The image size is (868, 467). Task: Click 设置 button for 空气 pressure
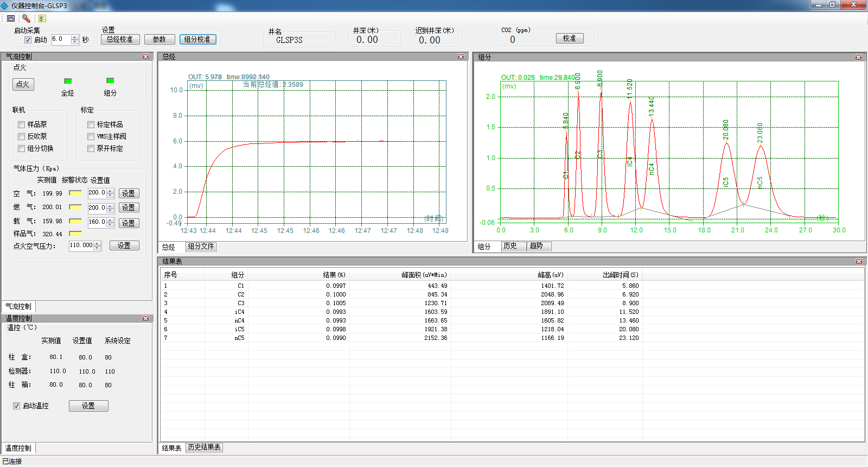click(x=129, y=193)
